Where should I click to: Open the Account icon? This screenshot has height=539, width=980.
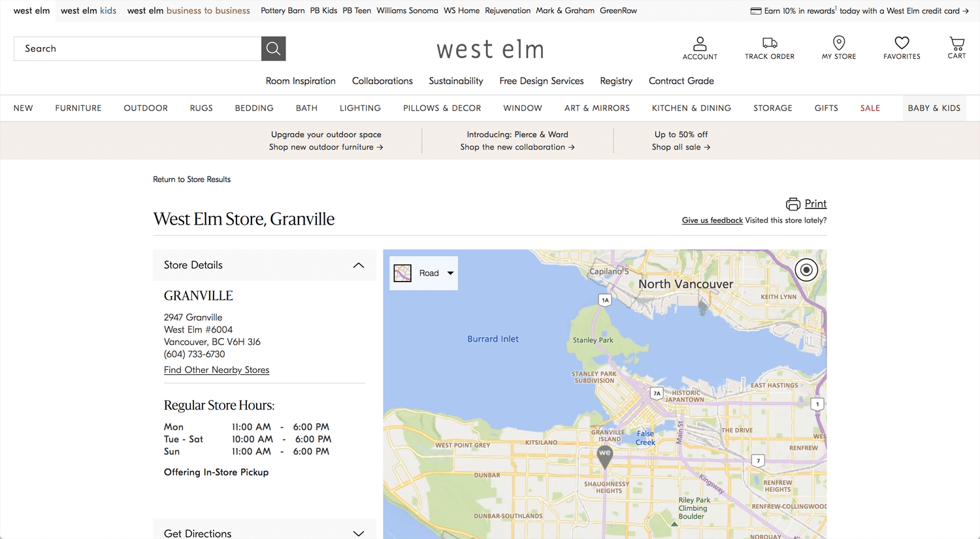[x=699, y=44]
